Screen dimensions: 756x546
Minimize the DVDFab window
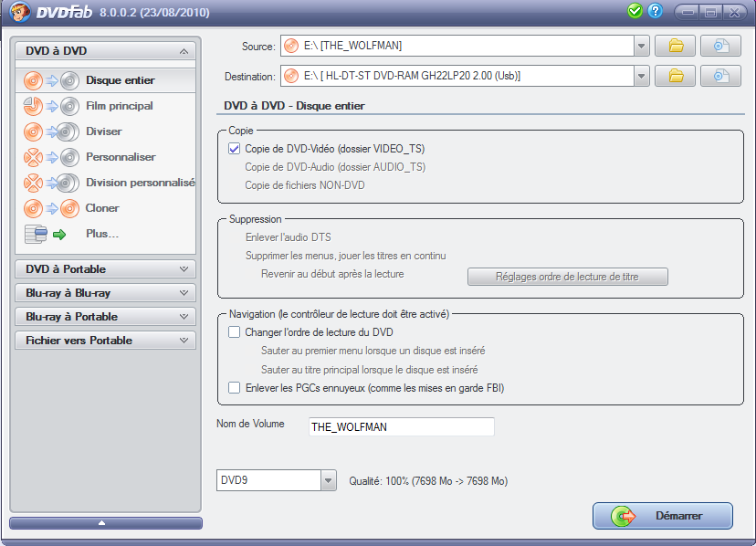point(688,12)
